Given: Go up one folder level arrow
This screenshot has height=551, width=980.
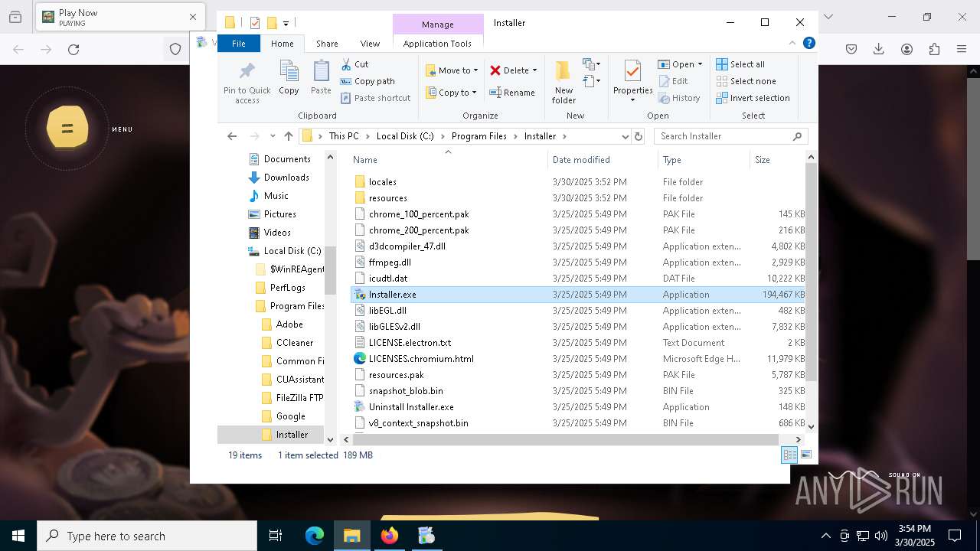Looking at the screenshot, I should click(288, 136).
